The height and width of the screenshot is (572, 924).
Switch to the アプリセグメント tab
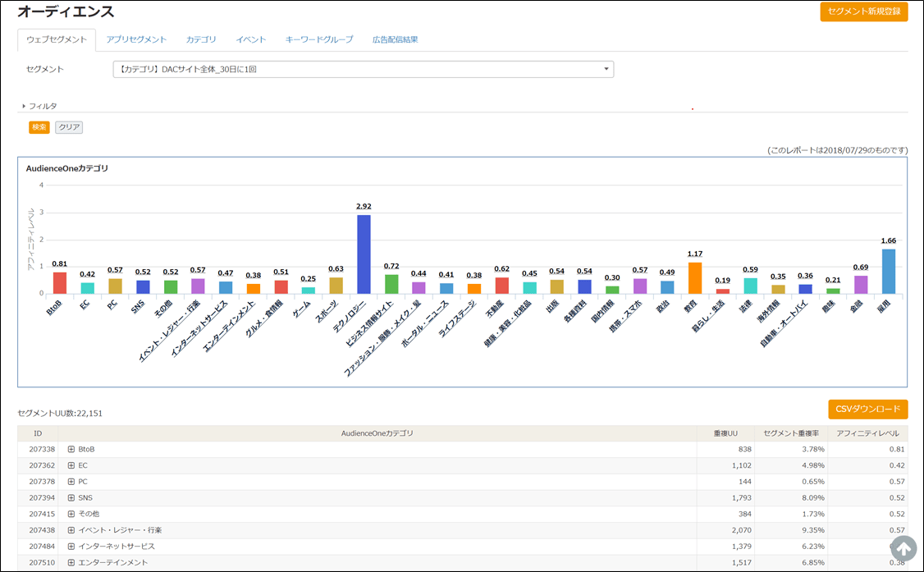136,39
